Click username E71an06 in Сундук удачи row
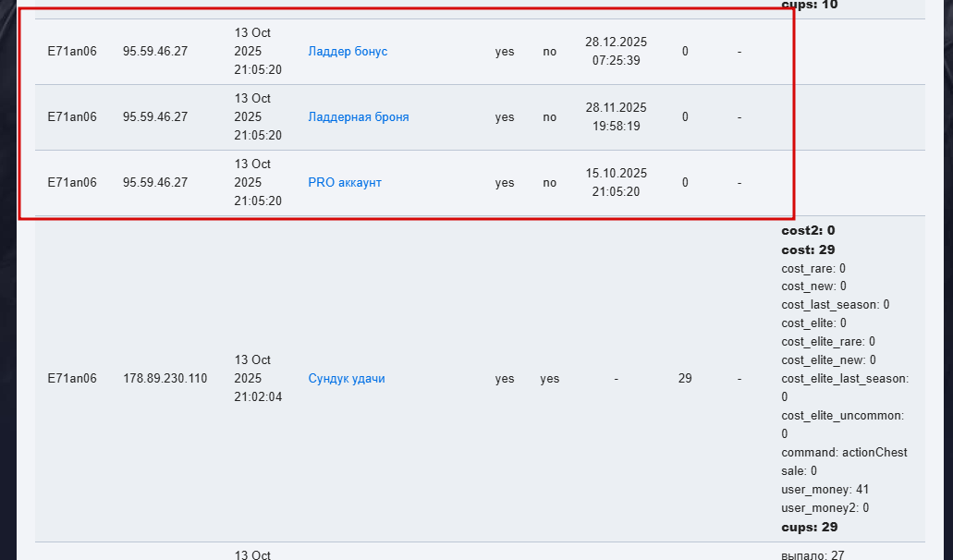The width and height of the screenshot is (953, 560). (x=72, y=379)
